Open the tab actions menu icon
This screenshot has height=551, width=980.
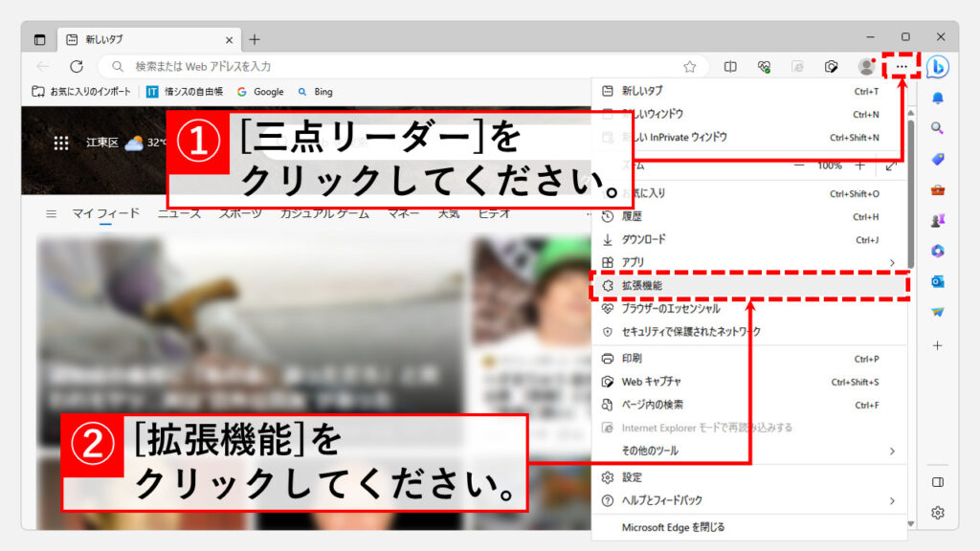coord(40,40)
